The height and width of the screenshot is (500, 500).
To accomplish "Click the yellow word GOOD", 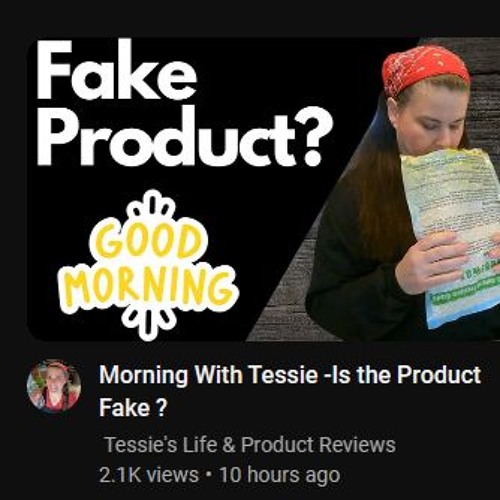I will (x=147, y=241).
